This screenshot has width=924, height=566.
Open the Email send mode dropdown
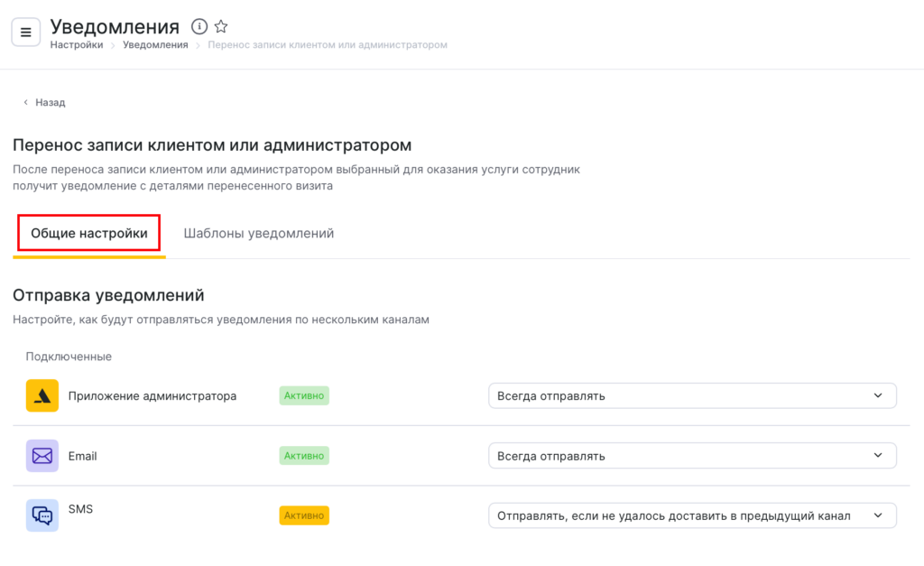coord(691,456)
